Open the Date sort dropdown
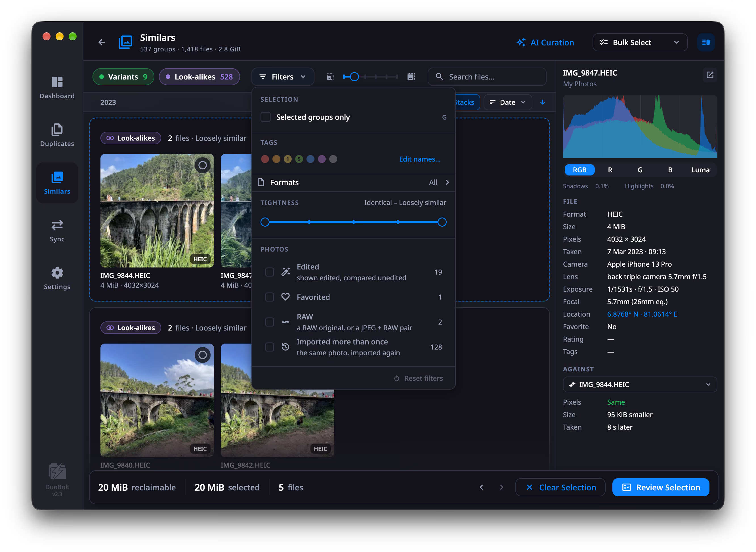756x552 pixels. (508, 102)
